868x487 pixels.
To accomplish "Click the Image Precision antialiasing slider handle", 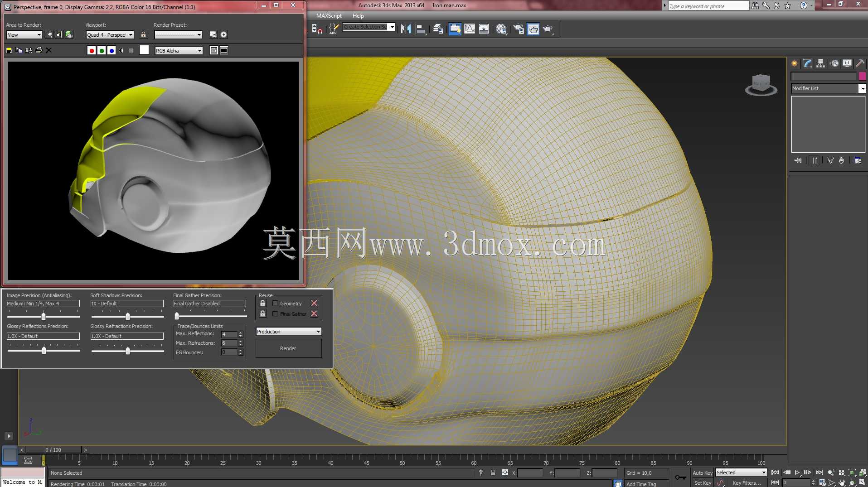I will (x=44, y=316).
